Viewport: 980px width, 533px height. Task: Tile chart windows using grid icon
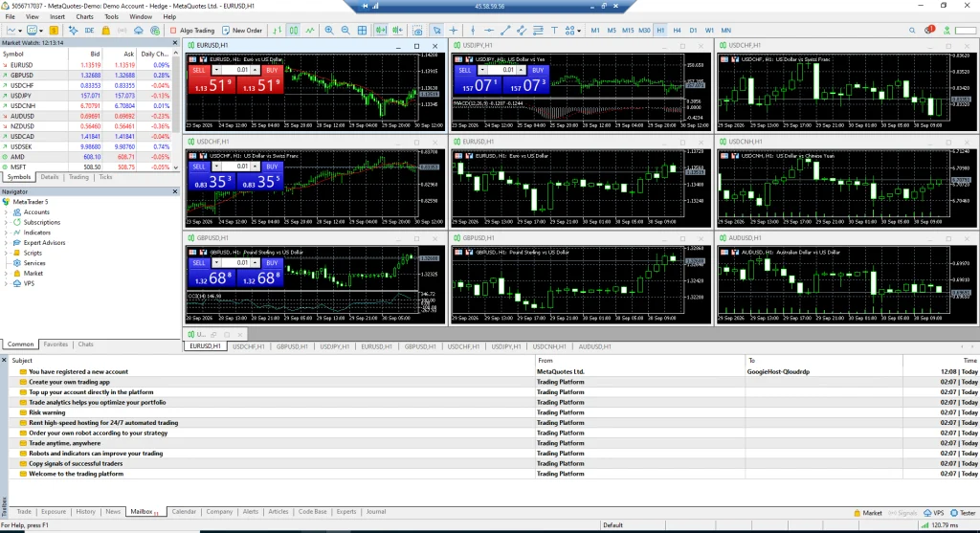click(362, 30)
